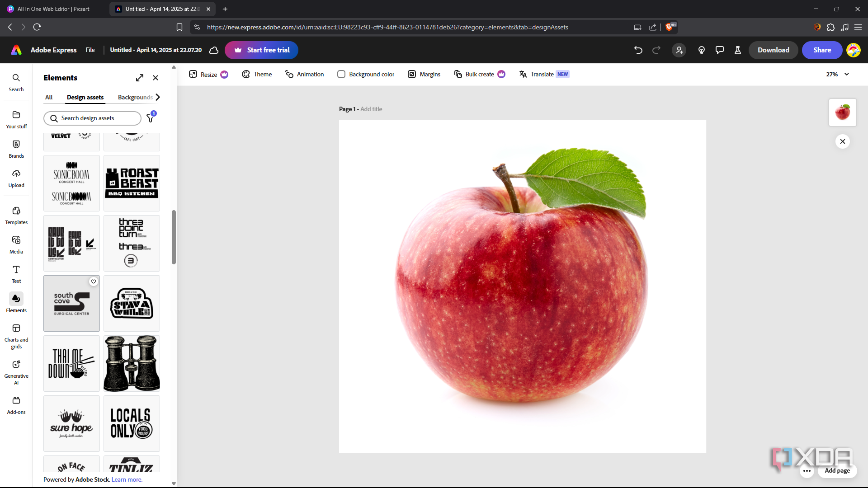Open the Margins toolbar option

pyautogui.click(x=424, y=74)
